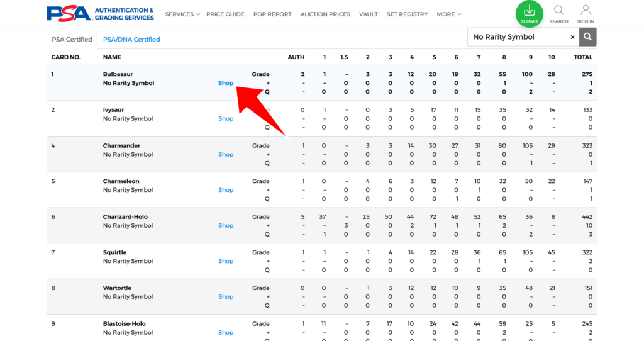This screenshot has height=341, width=644.
Task: Click Bulbasaur's grade 9 count 100
Action: (527, 74)
